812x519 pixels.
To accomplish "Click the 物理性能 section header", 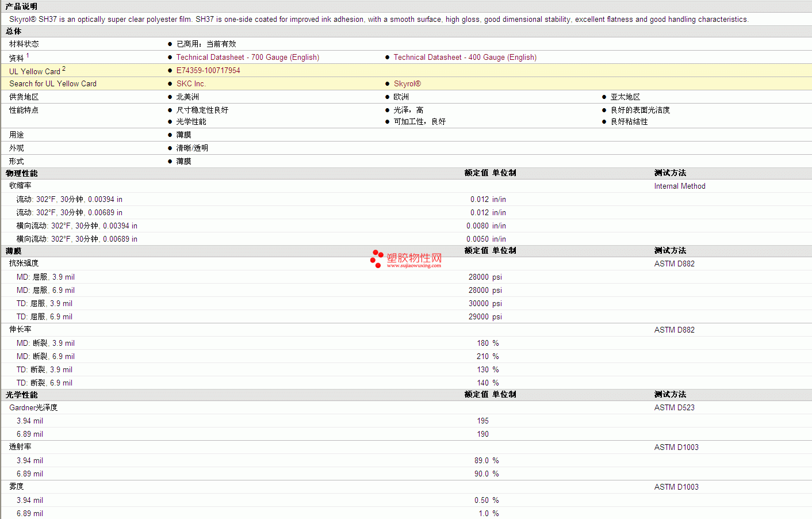I will [22, 173].
